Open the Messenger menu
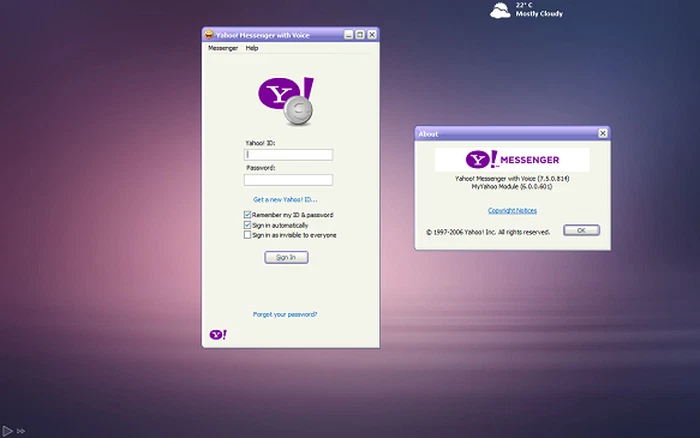Image resolution: width=700 pixels, height=438 pixels. click(x=223, y=48)
